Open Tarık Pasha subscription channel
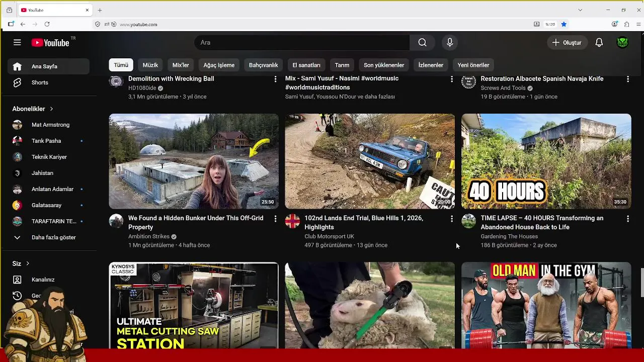The height and width of the screenshot is (362, 644). click(x=48, y=141)
